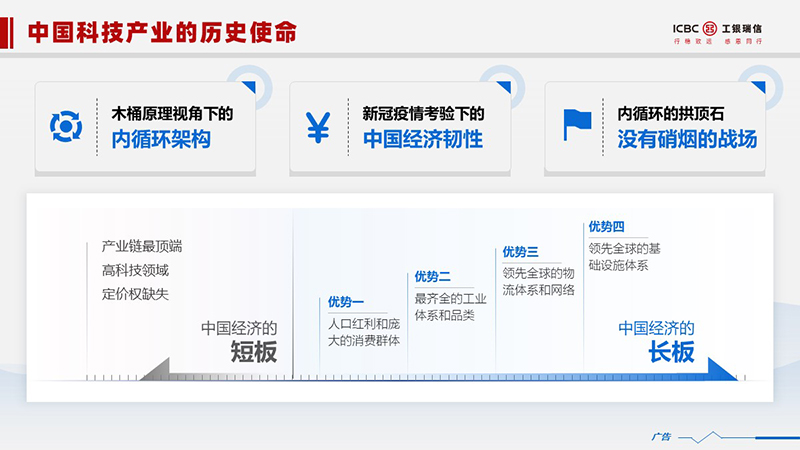
Task: Click the line 高科技领域
Action: [x=135, y=270]
